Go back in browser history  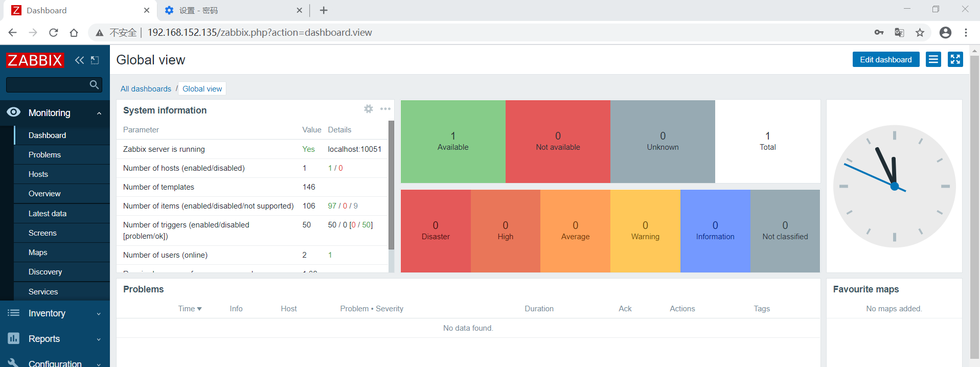(13, 33)
